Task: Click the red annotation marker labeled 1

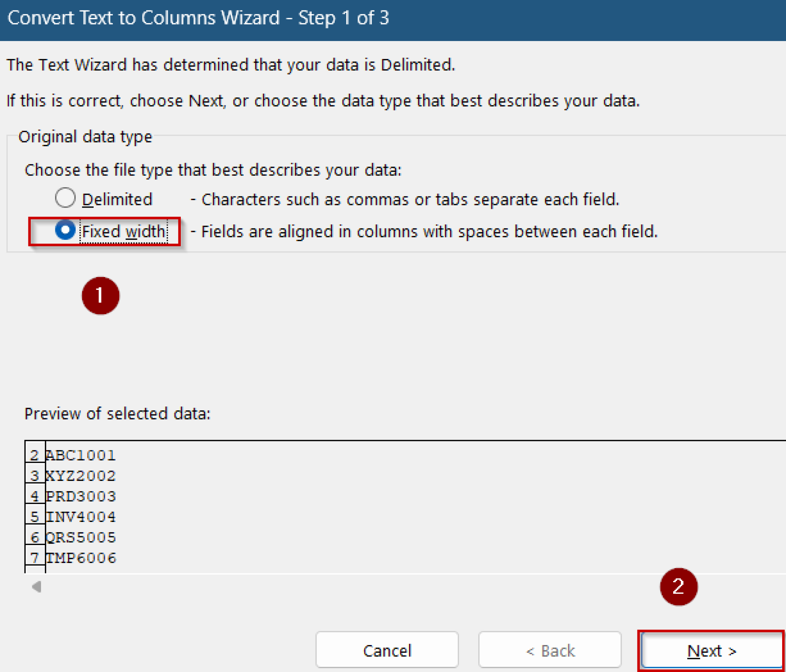Action: tap(100, 296)
